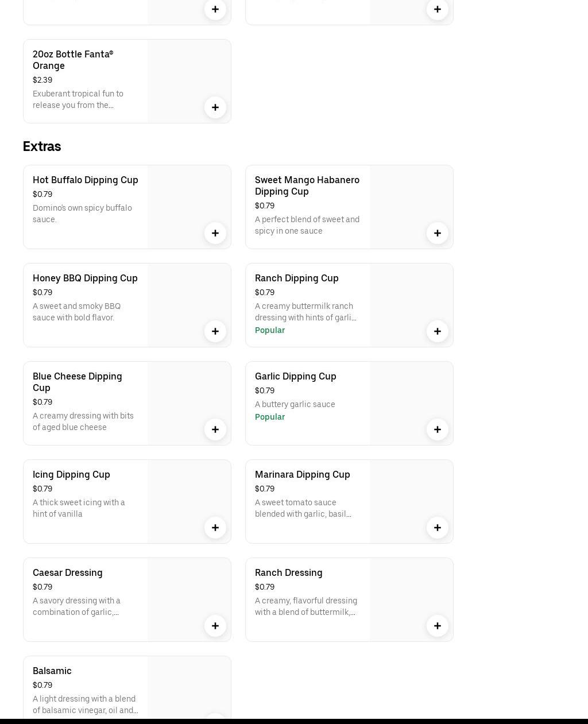The image size is (588, 724).
Task: Open the Hot Buffalo Dipping Cup title
Action: [86, 180]
